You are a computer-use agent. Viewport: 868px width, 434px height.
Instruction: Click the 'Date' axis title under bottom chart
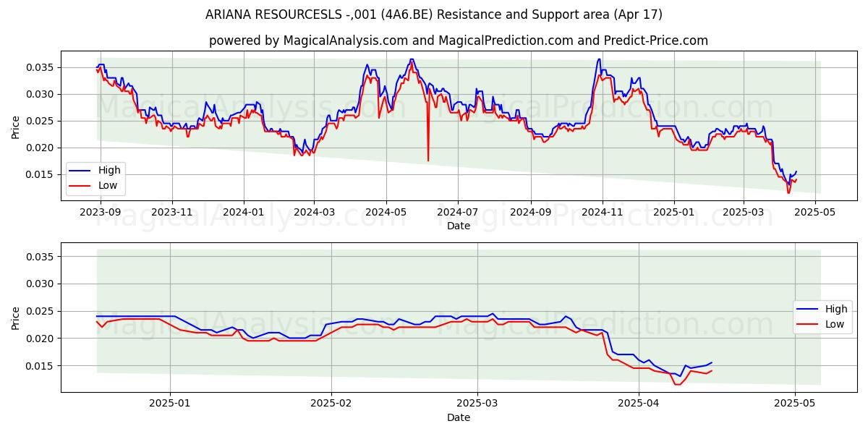459,417
